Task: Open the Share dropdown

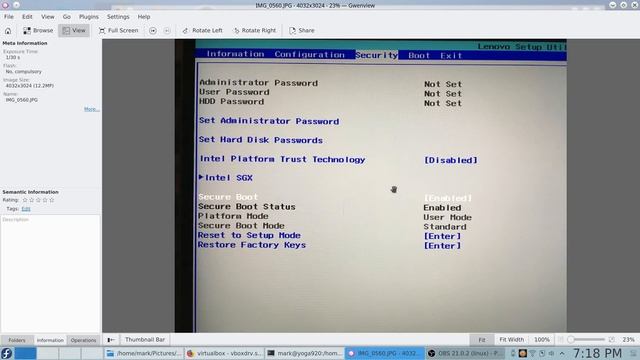Action: pos(302,31)
